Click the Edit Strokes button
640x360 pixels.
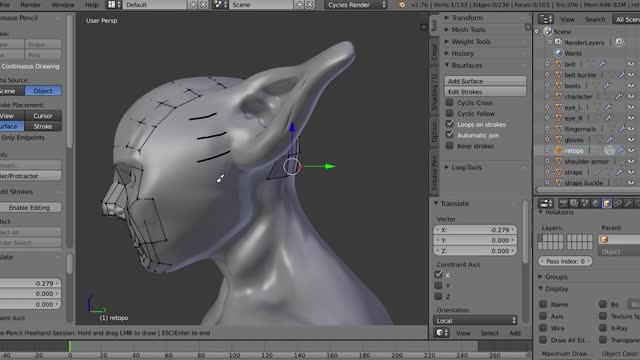click(485, 92)
